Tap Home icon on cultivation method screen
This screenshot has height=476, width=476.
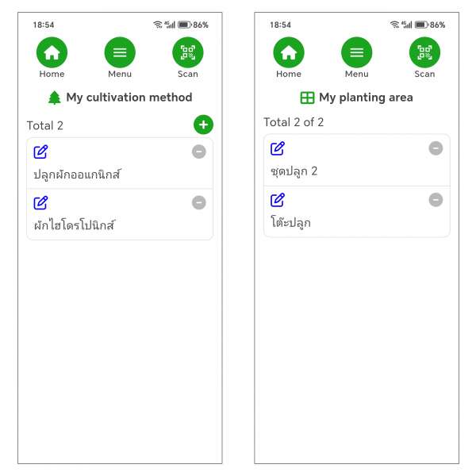click(x=52, y=53)
